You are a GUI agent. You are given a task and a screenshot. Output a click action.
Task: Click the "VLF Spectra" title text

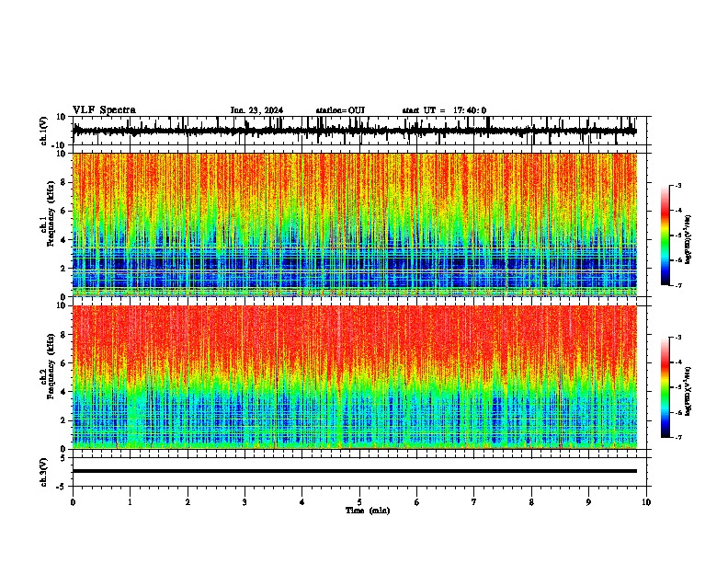[104, 110]
